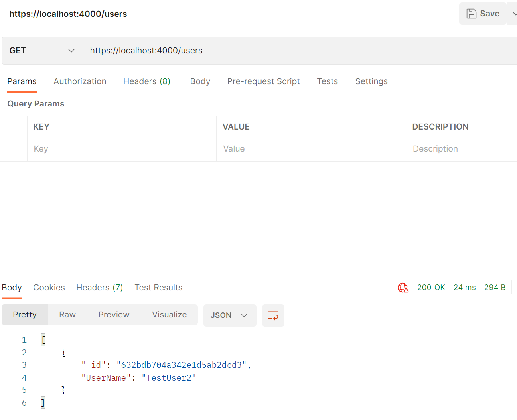Open the Pre-request Script tab
The height and width of the screenshot is (420, 517).
263,81
